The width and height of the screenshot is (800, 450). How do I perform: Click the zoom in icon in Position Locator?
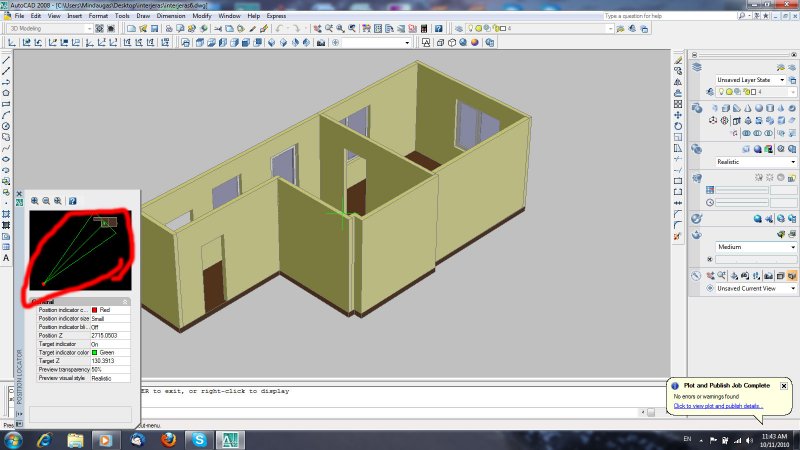(x=35, y=201)
